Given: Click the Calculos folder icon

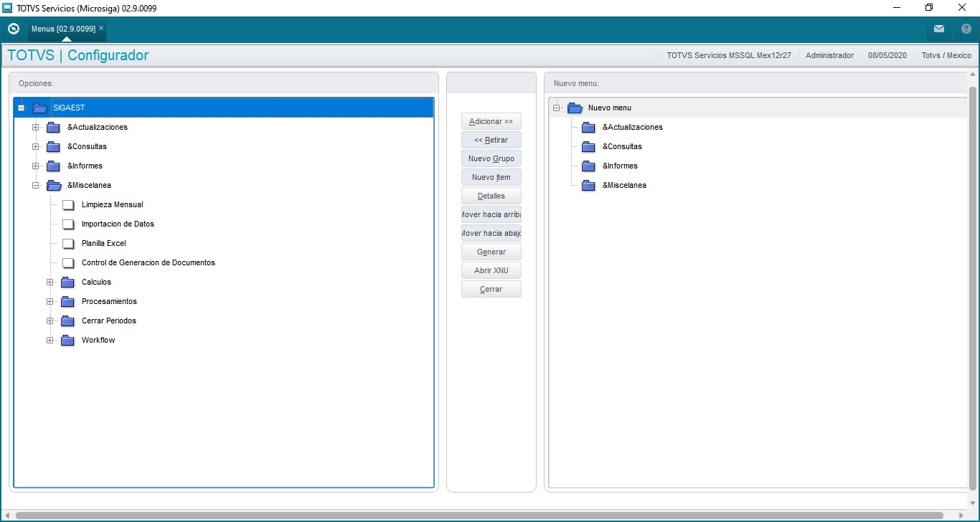Looking at the screenshot, I should 68,282.
